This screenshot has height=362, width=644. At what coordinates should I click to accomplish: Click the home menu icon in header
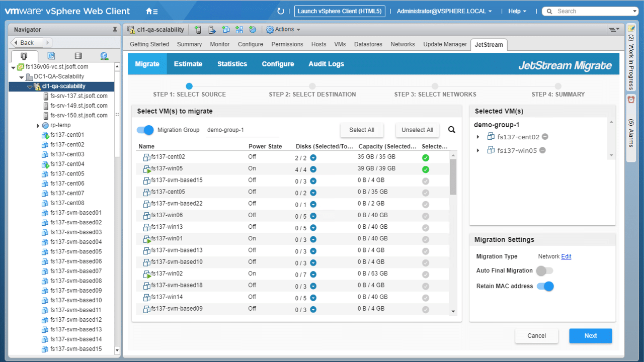pyautogui.click(x=151, y=11)
